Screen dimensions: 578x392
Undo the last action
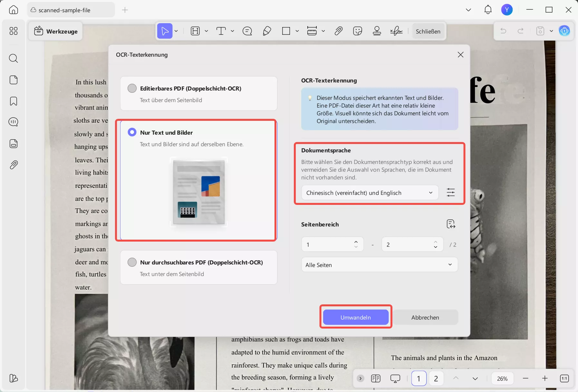pyautogui.click(x=503, y=31)
